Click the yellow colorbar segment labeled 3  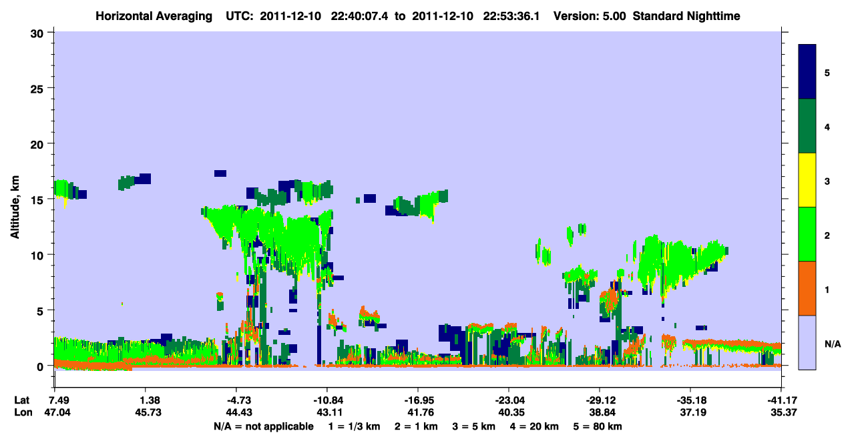[807, 180]
